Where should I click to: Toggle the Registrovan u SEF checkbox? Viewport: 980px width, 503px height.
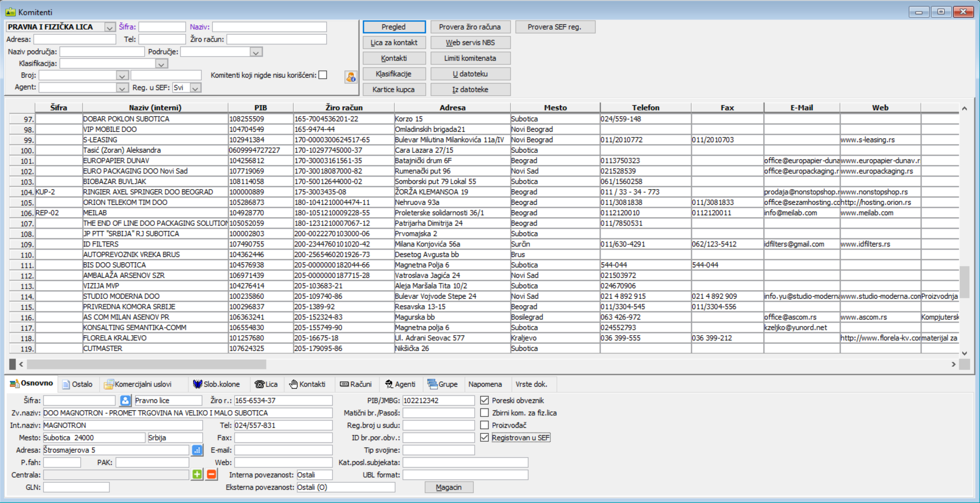(x=484, y=438)
